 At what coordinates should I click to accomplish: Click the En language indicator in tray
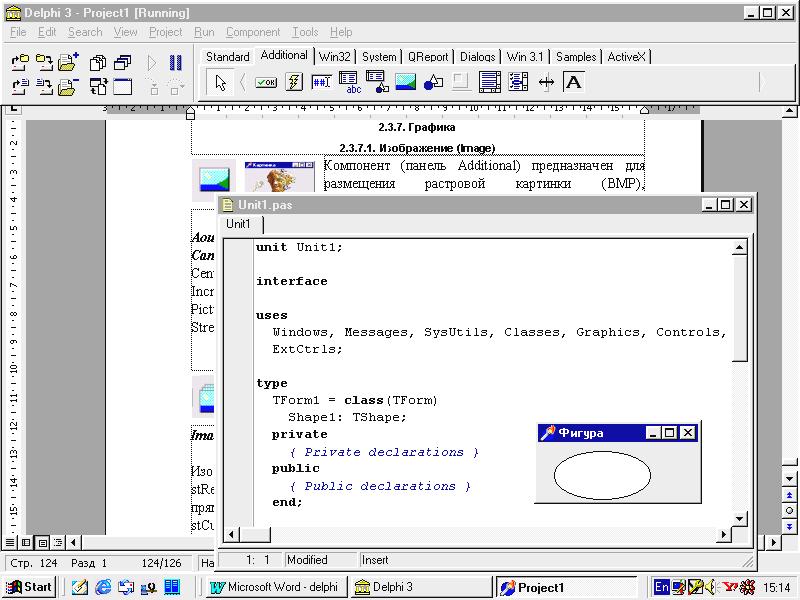(661, 587)
